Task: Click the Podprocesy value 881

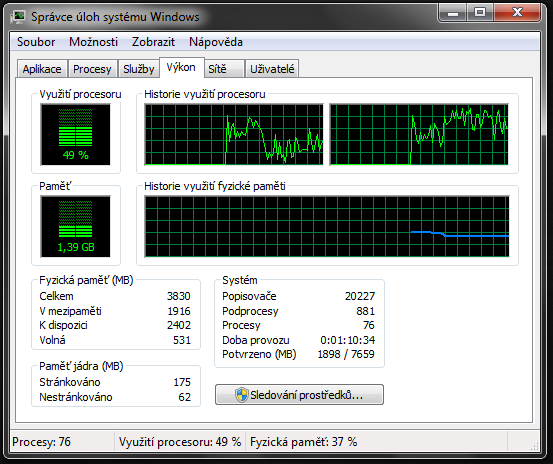Action: tap(365, 311)
